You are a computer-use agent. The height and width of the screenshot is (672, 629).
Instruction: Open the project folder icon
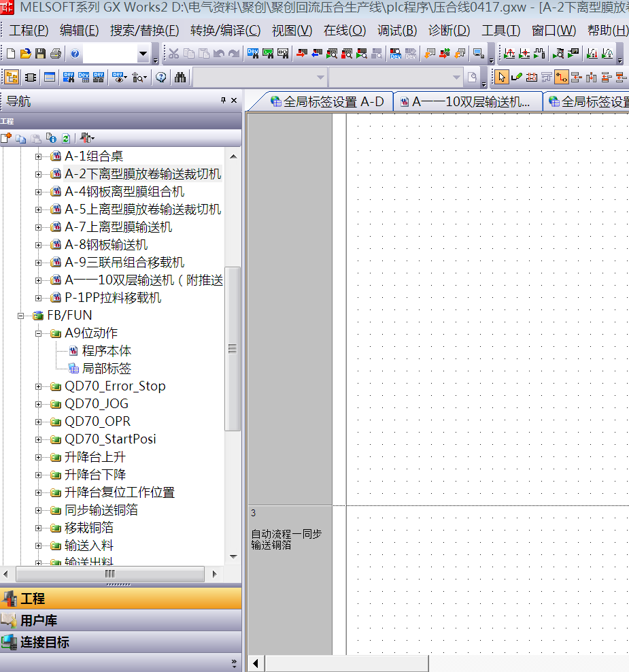point(25,54)
